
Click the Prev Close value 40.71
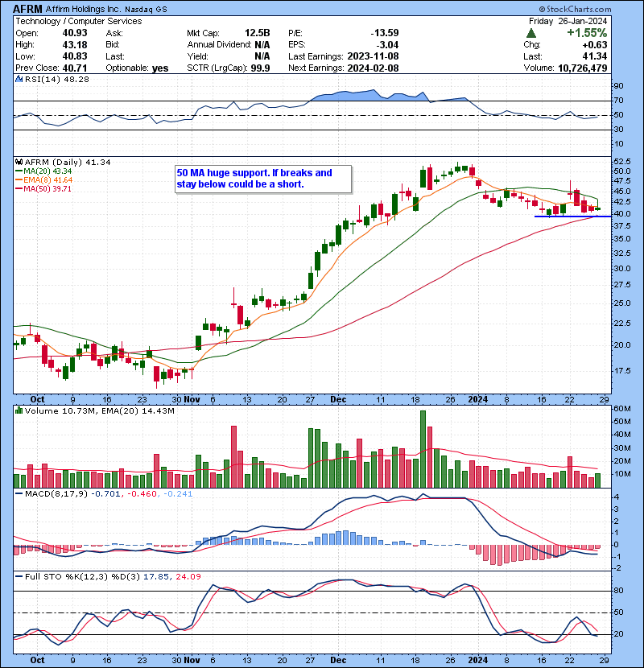pos(75,68)
